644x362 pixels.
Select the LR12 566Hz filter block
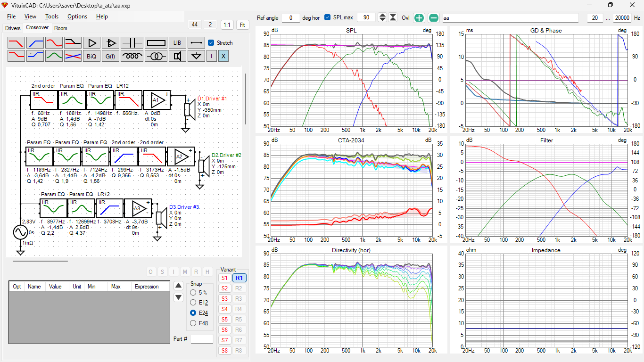(x=129, y=100)
